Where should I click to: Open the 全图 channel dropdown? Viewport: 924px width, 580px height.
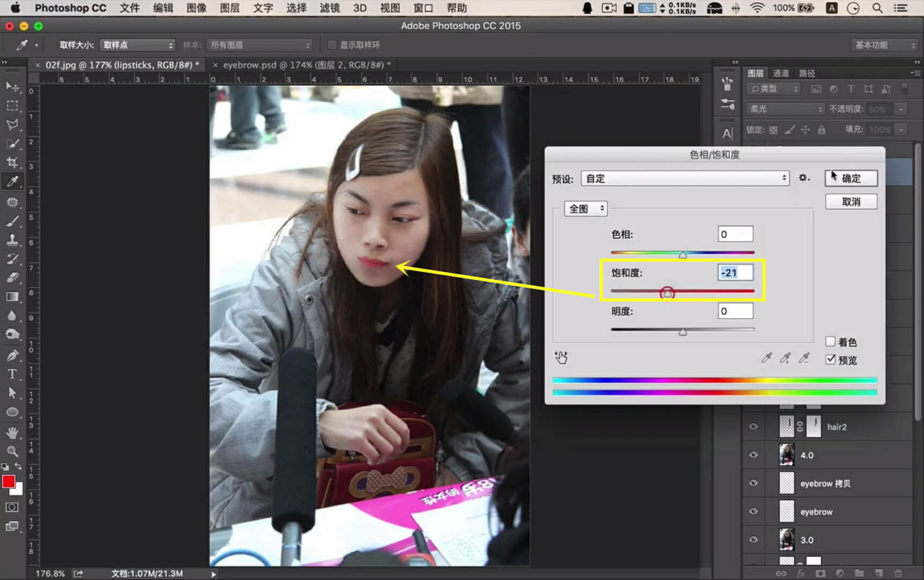pyautogui.click(x=585, y=208)
